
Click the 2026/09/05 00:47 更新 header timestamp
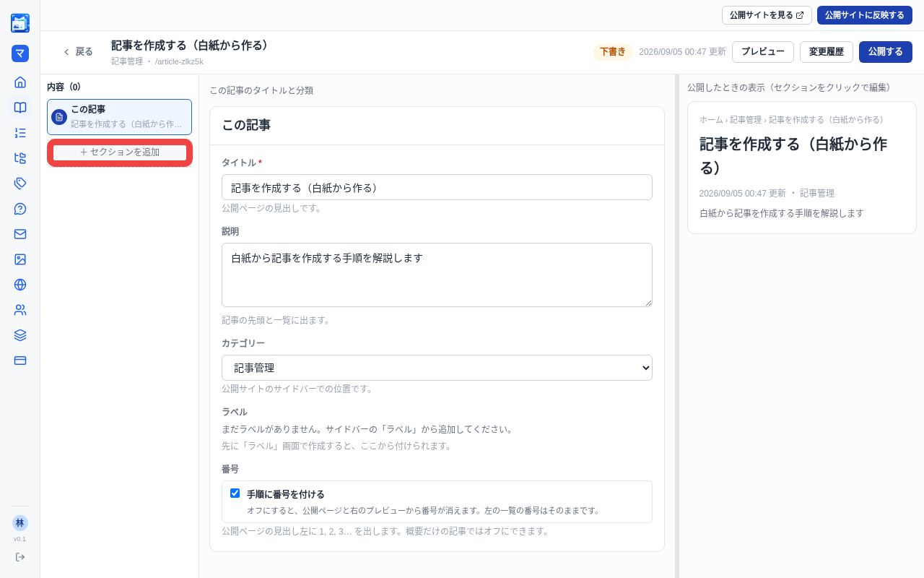682,52
